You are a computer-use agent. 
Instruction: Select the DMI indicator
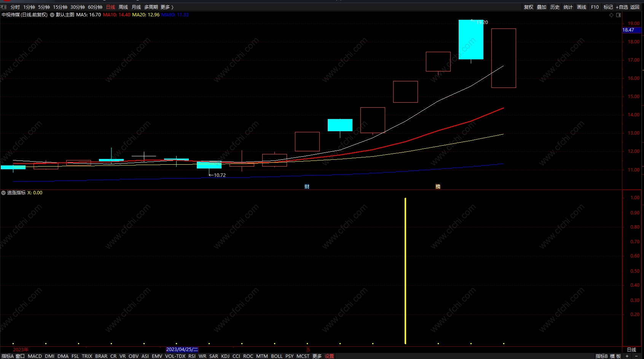click(x=49, y=356)
